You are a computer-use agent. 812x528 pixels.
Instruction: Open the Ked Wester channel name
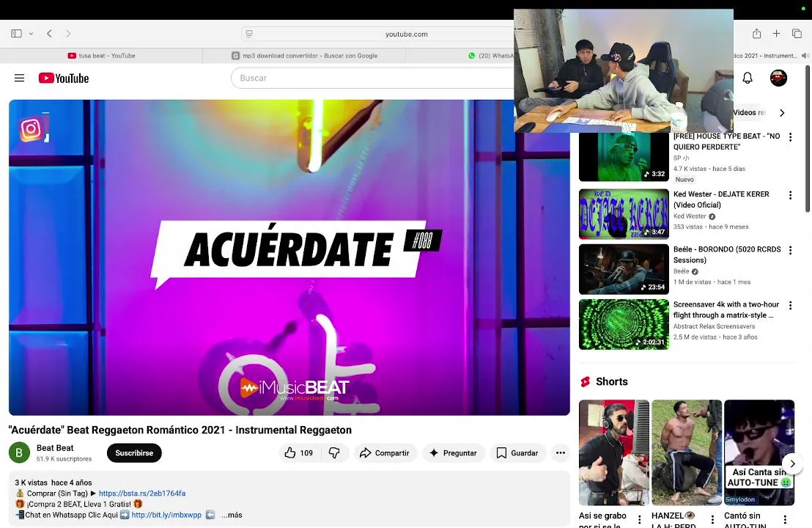coord(690,216)
